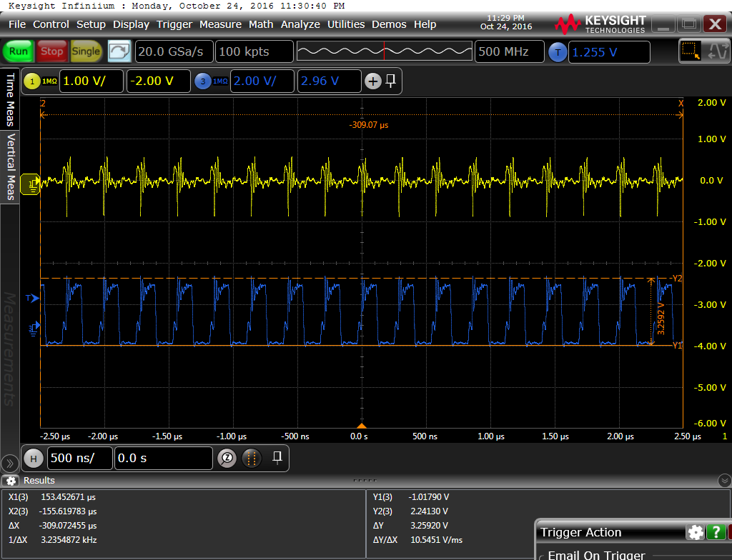
Task: Click the trigger level T marker
Action: tap(32, 298)
